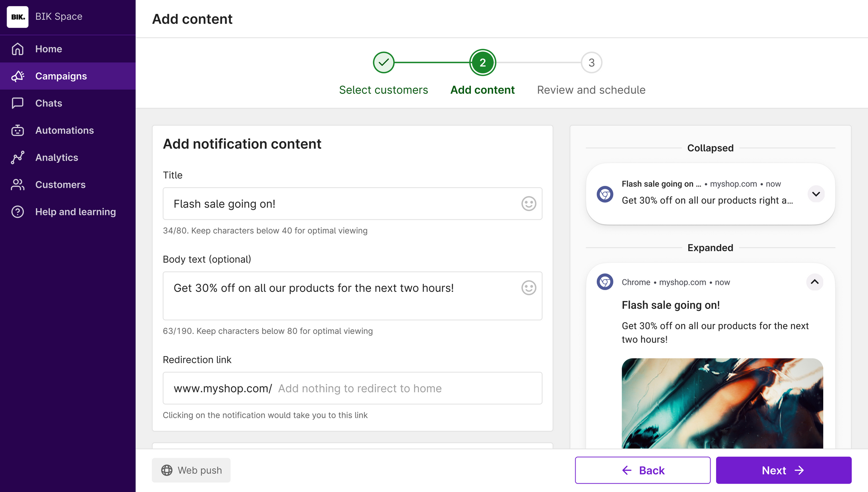The height and width of the screenshot is (492, 868).
Task: Open emoji picker in Title field
Action: pos(529,204)
